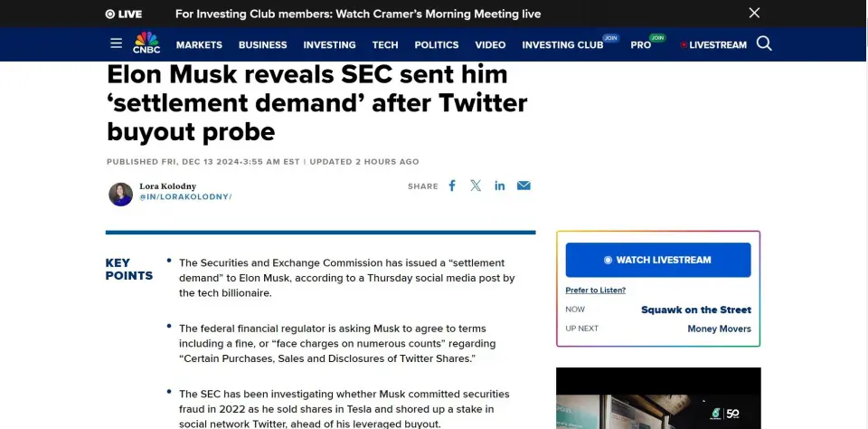Screen dimensions: 868x429
Task: Open the Investing menu
Action: click(x=329, y=44)
